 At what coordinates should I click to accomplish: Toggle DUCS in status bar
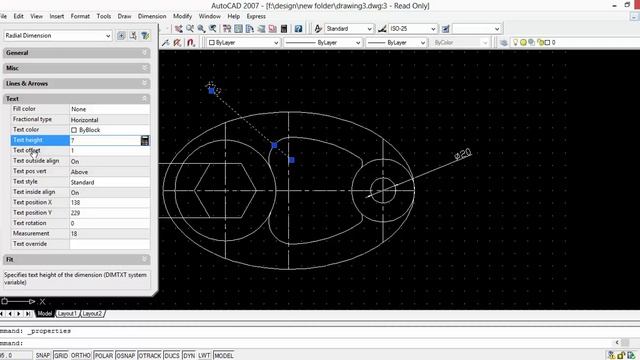(172, 356)
